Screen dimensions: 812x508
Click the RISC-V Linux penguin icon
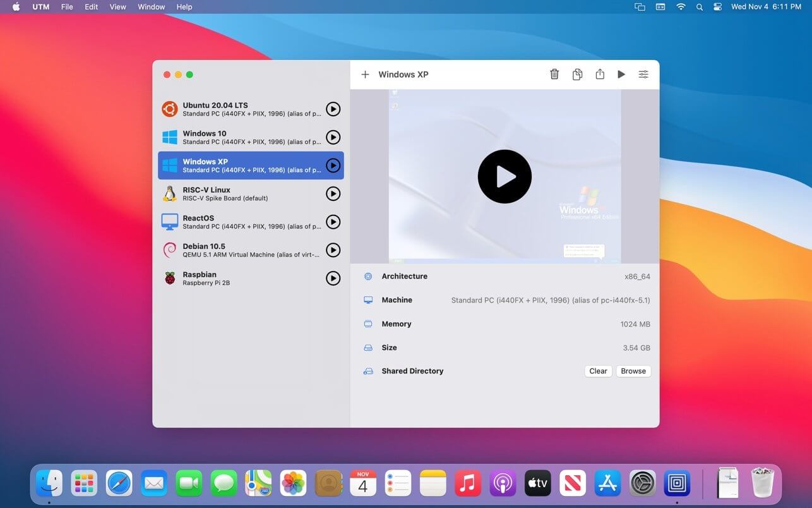coord(169,194)
